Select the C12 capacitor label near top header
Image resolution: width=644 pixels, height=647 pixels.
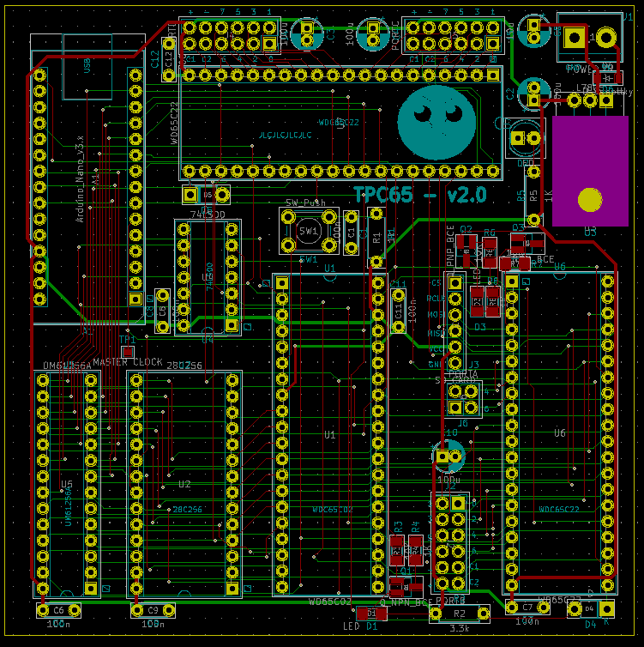click(155, 59)
